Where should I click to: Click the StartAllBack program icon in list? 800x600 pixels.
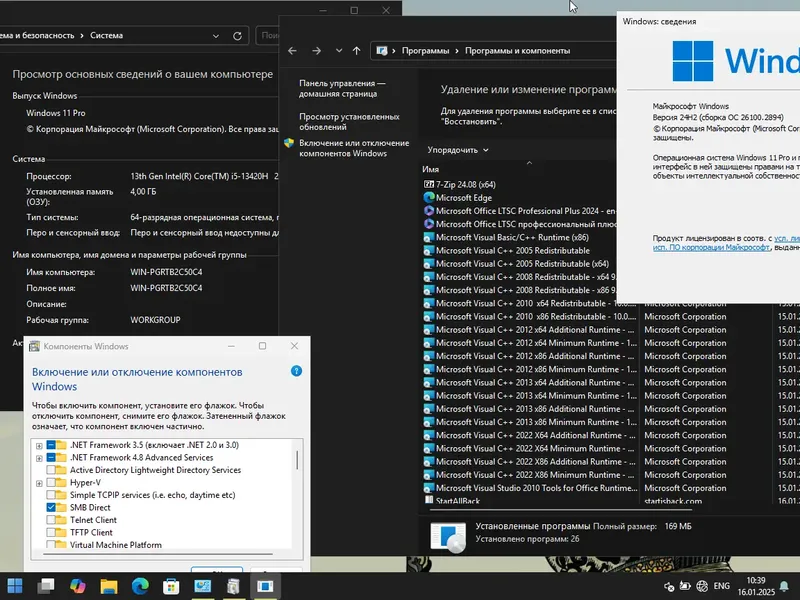[x=429, y=501]
